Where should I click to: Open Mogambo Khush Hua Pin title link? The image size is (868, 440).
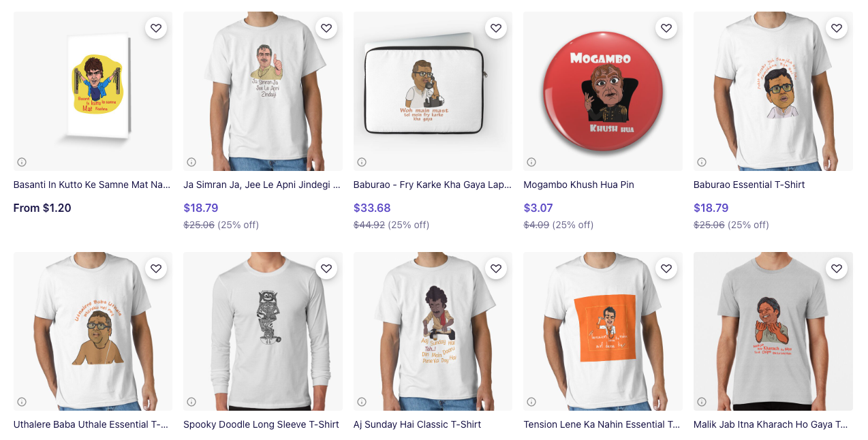(x=578, y=185)
